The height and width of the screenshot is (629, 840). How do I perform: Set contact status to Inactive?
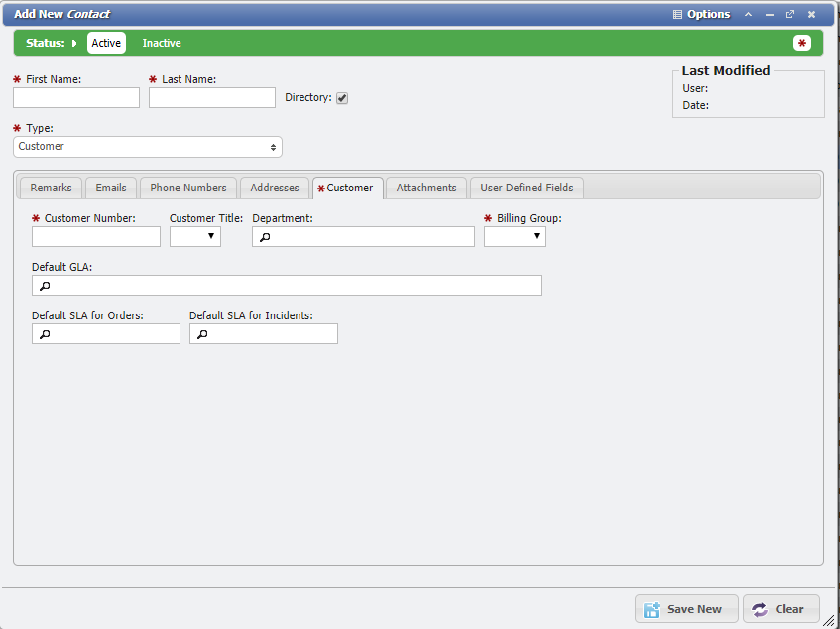pos(161,43)
